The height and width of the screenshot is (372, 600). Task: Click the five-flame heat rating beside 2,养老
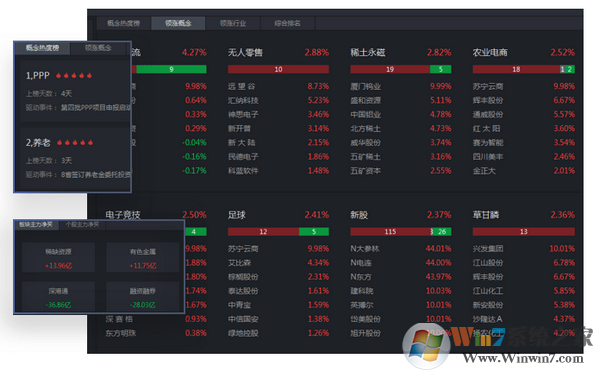point(75,143)
